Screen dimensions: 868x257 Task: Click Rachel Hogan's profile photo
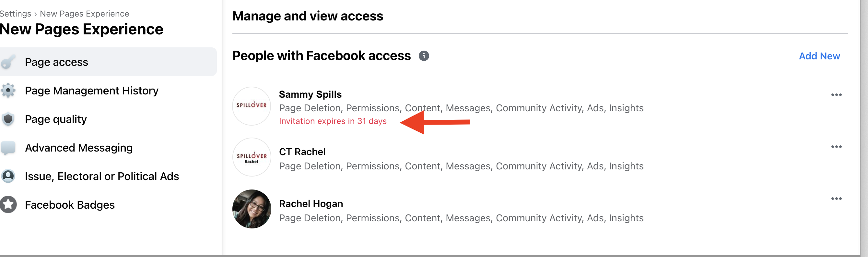[252, 209]
